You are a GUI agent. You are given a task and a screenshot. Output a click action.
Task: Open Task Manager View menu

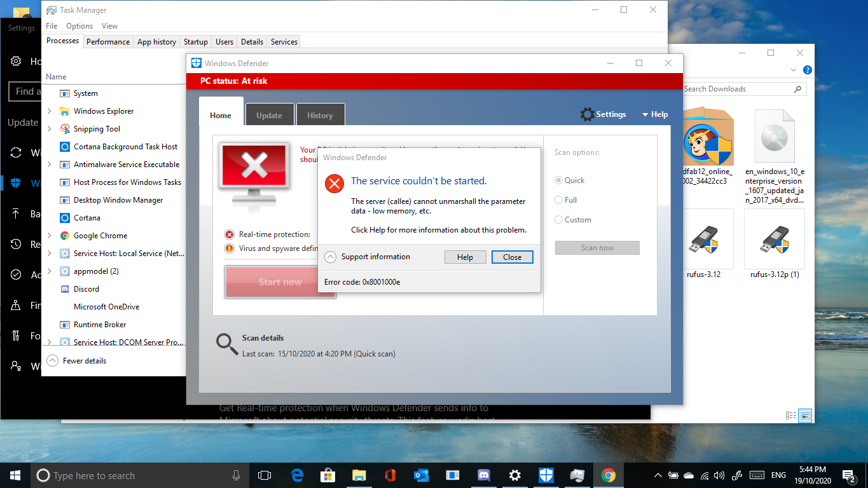pos(110,26)
